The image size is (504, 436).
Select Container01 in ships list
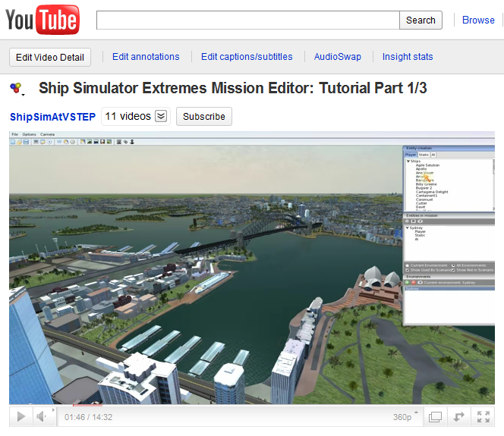pos(427,196)
